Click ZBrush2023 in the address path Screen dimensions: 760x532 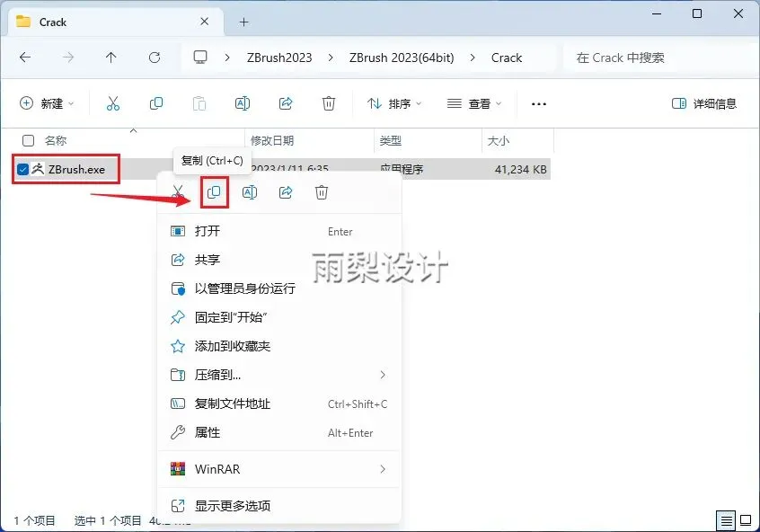point(279,58)
